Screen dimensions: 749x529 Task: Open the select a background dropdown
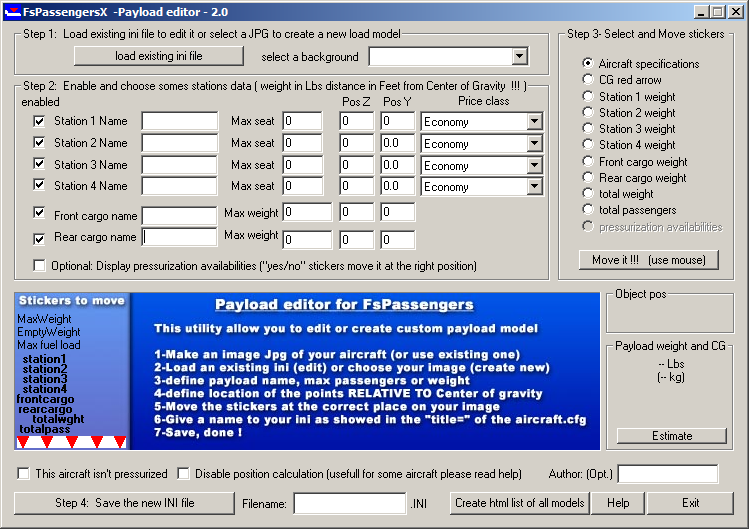[520, 56]
